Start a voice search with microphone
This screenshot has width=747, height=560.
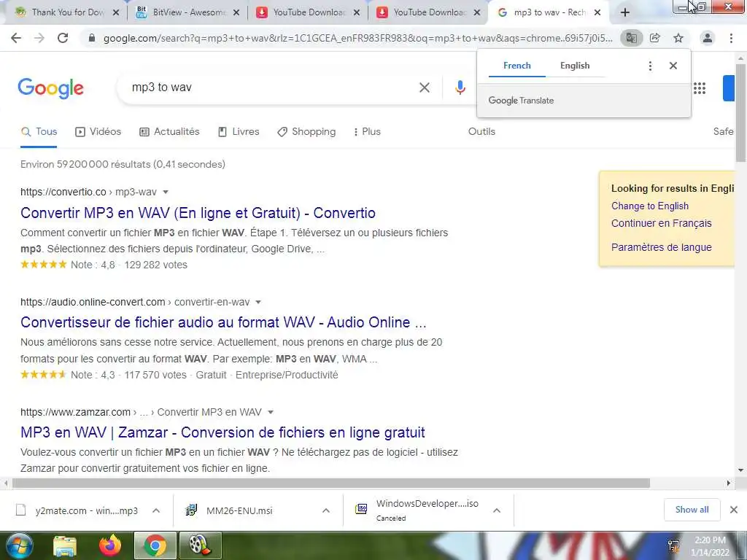tap(460, 87)
